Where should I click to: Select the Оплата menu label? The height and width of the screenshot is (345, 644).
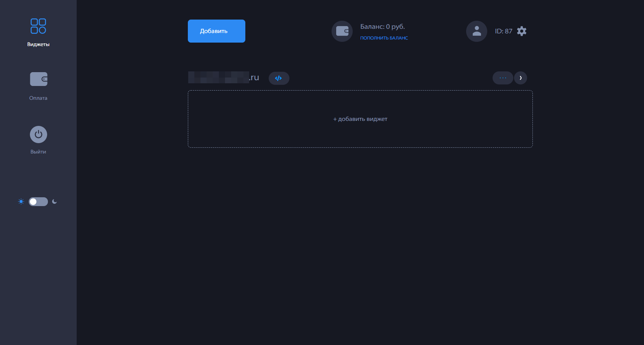pyautogui.click(x=38, y=98)
